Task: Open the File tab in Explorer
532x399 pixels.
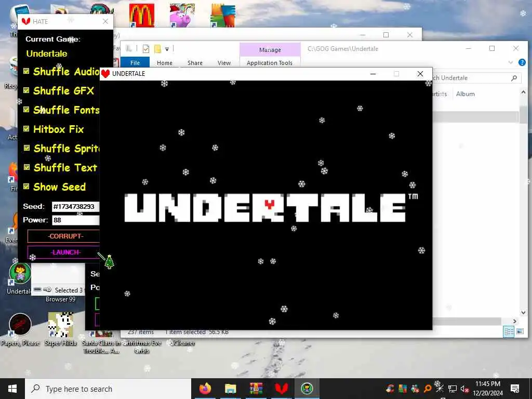Action: (135, 63)
